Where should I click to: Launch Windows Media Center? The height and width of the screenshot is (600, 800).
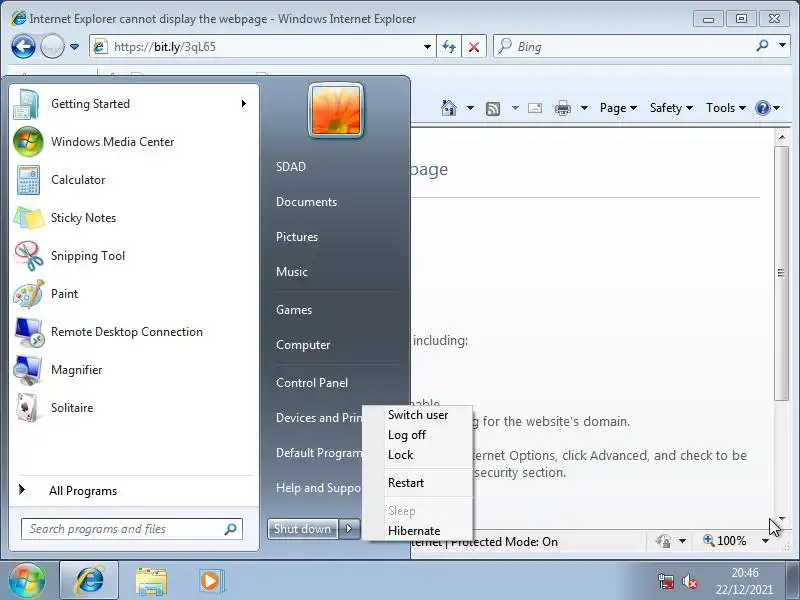pos(134,142)
